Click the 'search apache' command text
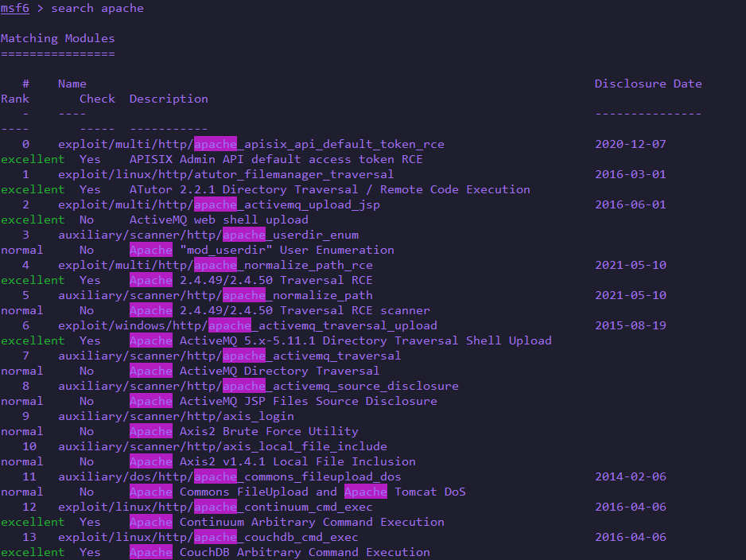The width and height of the screenshot is (746, 560). (x=97, y=9)
